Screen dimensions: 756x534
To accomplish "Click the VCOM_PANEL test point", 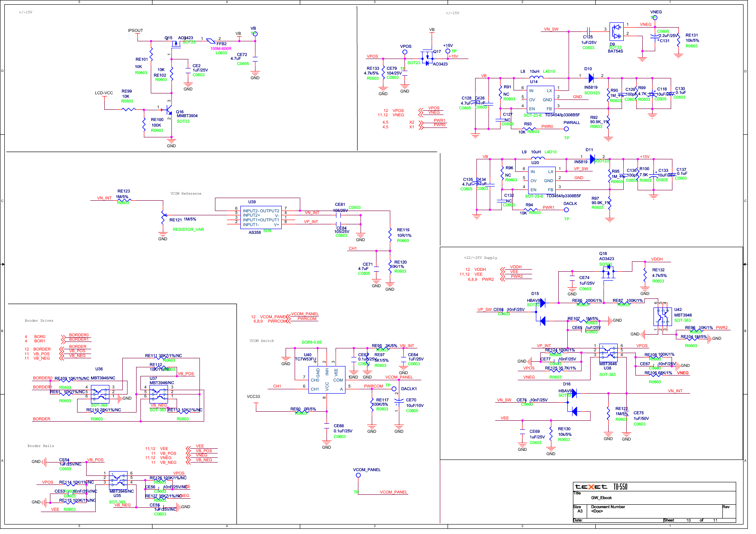I will pyautogui.click(x=359, y=474).
